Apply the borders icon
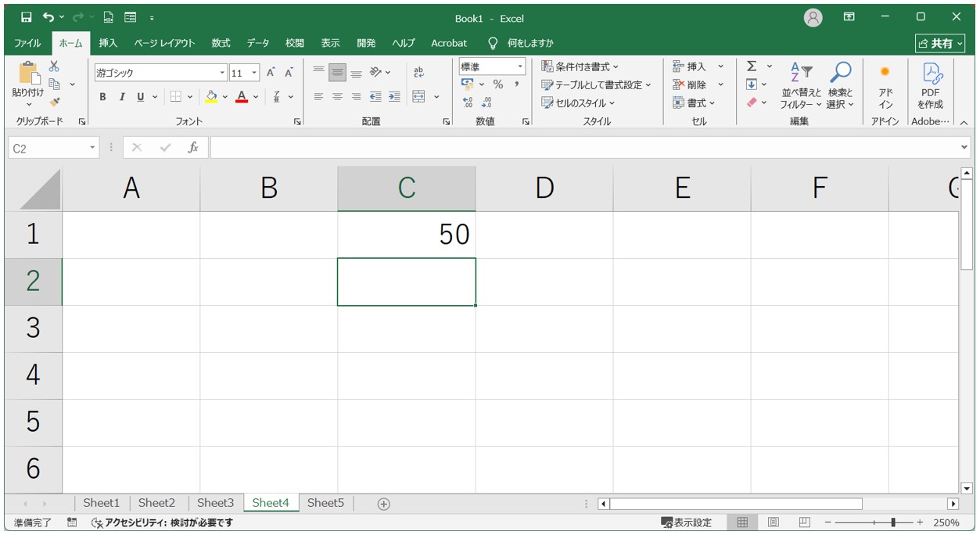This screenshot has height=535, width=980. [176, 97]
